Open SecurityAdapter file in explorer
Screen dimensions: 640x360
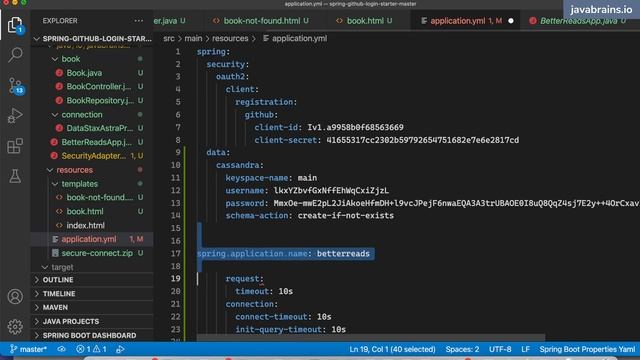click(x=93, y=156)
